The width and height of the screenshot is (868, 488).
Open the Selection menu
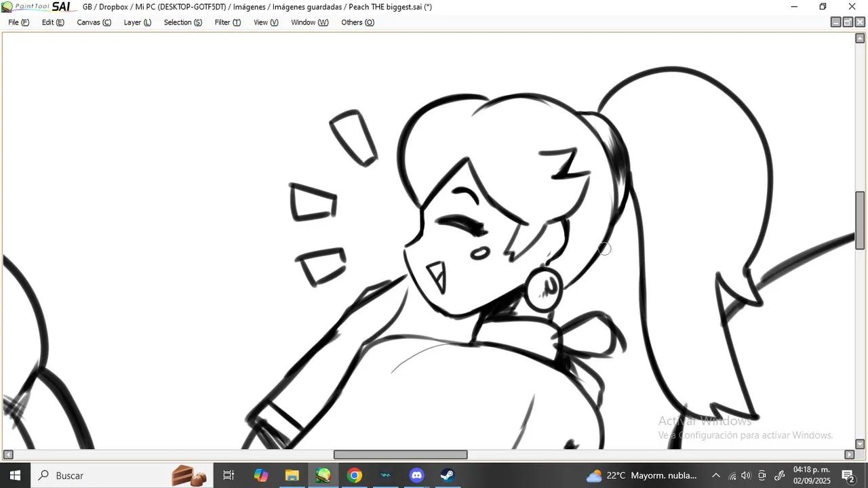[182, 22]
